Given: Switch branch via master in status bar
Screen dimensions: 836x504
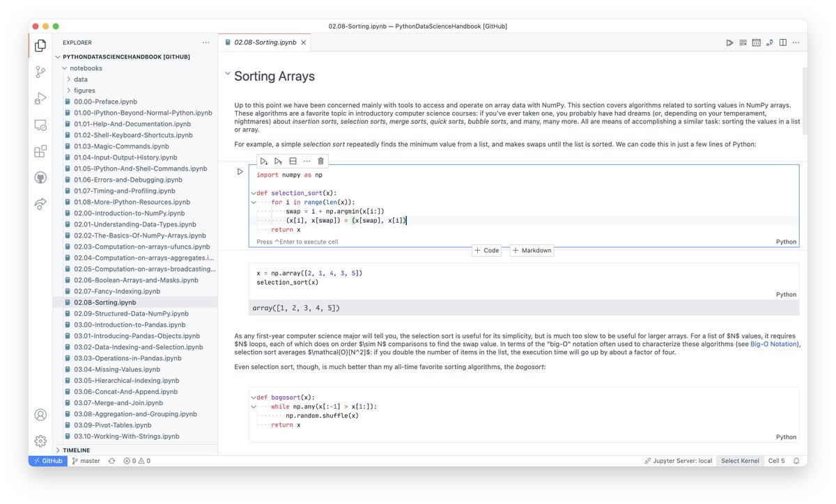Looking at the screenshot, I should [x=86, y=461].
